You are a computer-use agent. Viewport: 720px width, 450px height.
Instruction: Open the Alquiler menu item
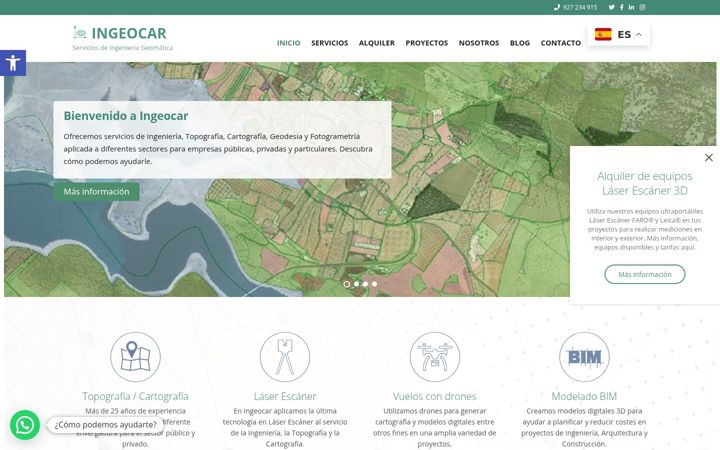[x=377, y=43]
